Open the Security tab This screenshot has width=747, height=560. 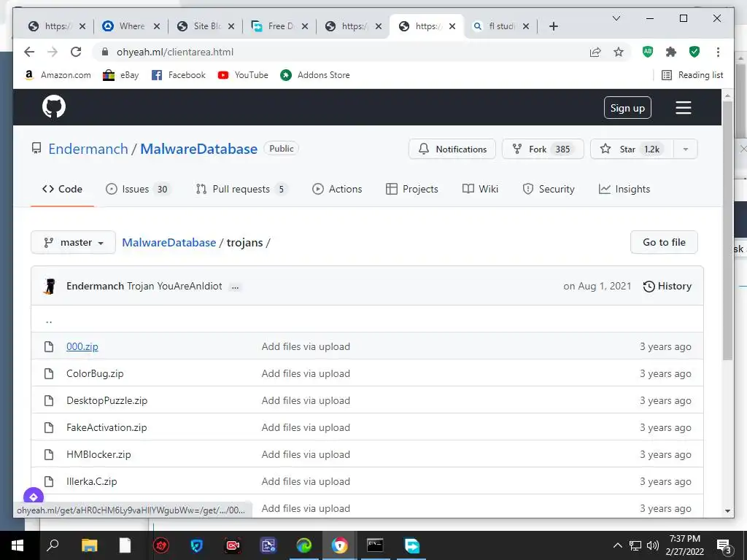click(549, 189)
